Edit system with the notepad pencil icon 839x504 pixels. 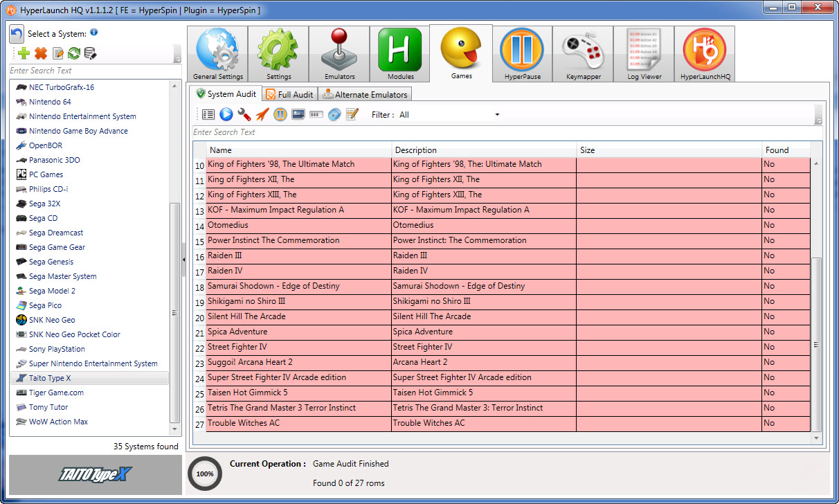pos(58,53)
